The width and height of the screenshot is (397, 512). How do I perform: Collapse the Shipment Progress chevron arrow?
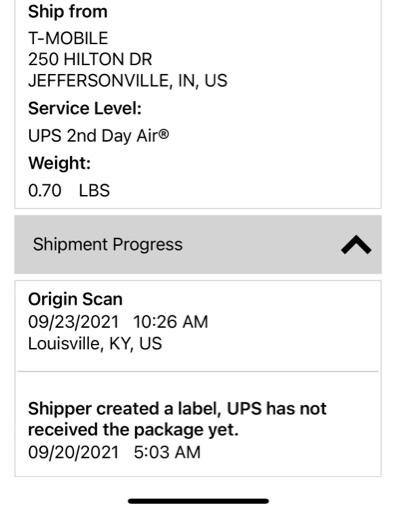coord(356,245)
